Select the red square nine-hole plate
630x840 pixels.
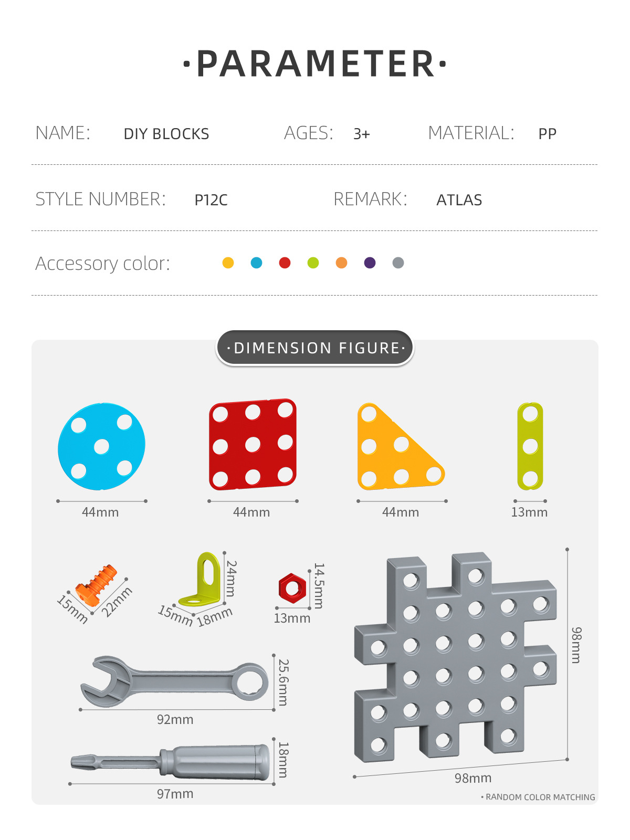coord(253,444)
